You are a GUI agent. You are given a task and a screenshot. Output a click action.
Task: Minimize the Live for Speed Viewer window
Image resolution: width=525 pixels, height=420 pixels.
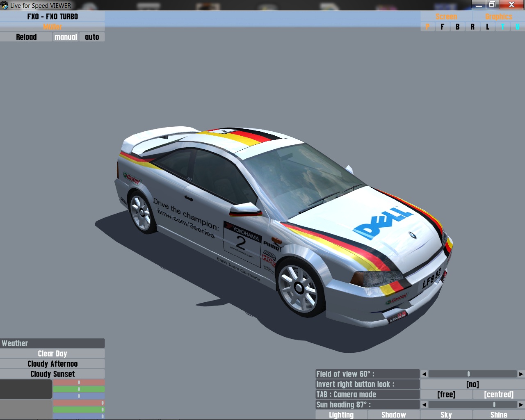point(479,5)
